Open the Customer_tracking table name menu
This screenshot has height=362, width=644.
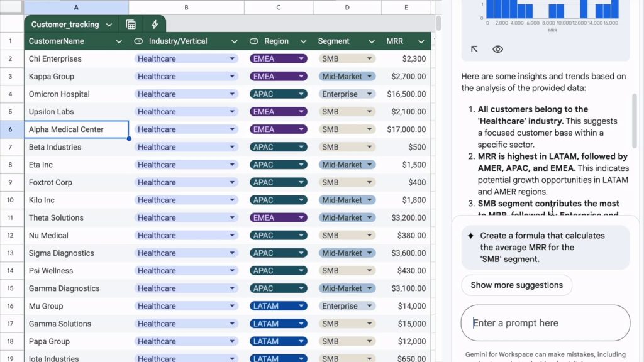109,25
